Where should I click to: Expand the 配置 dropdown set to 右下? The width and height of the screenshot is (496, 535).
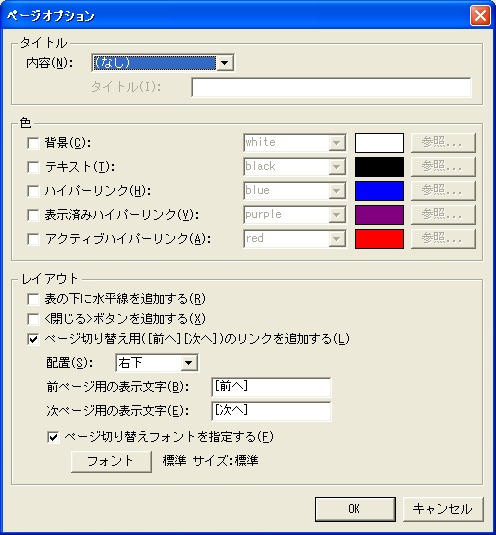click(157, 363)
